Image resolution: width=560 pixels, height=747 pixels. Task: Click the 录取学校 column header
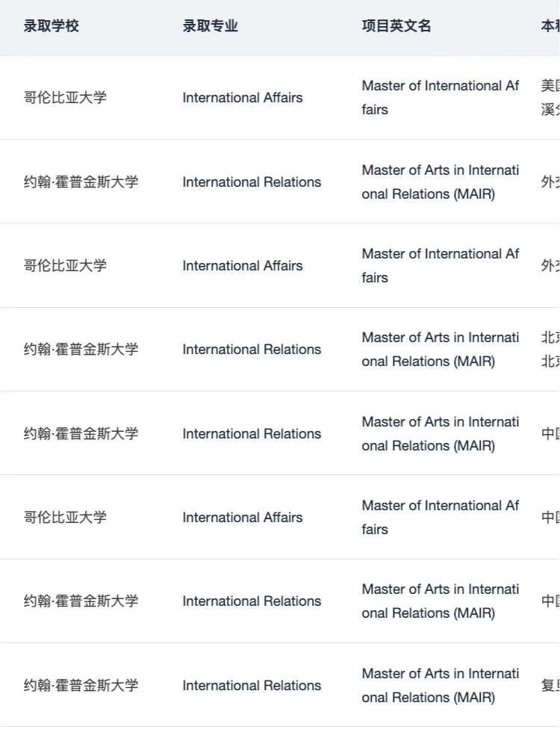52,25
